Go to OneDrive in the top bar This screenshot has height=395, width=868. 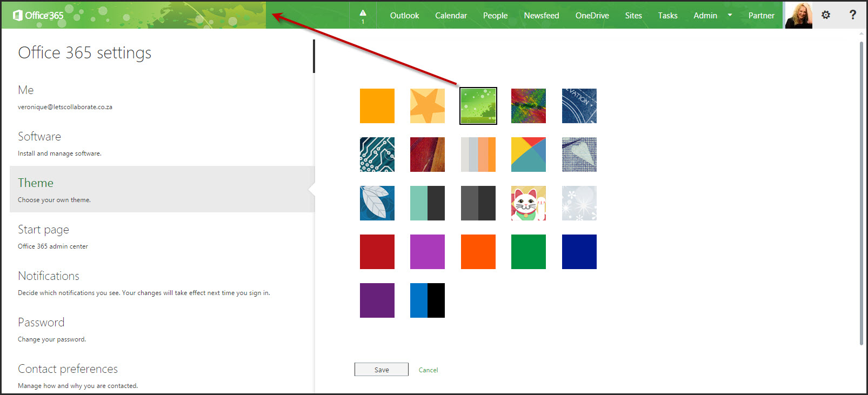pyautogui.click(x=592, y=16)
